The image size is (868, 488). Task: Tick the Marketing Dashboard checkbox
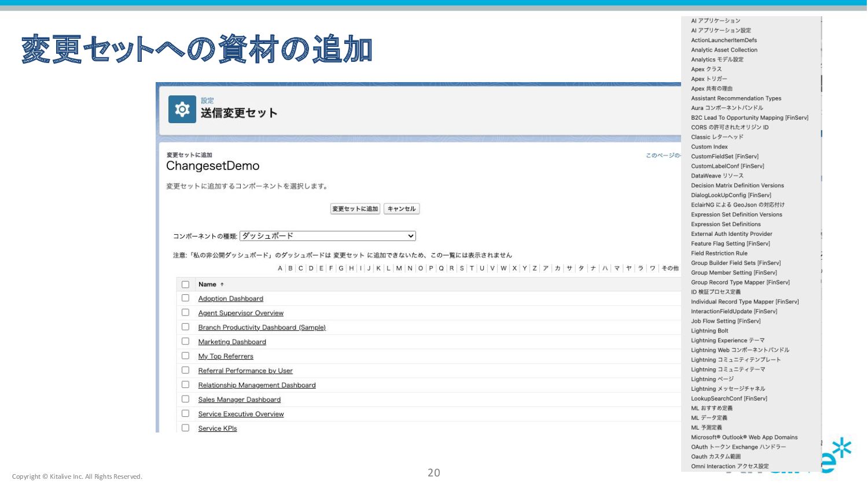point(185,342)
